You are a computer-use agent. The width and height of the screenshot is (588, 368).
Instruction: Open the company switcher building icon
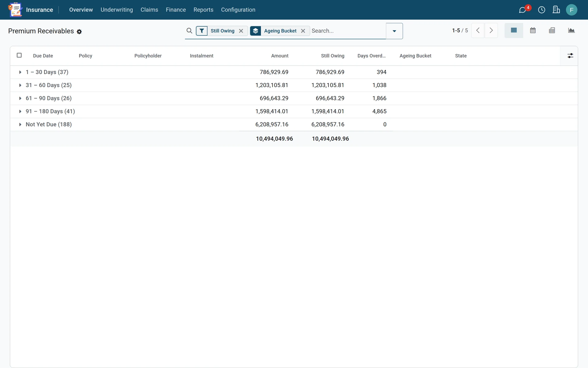(556, 10)
